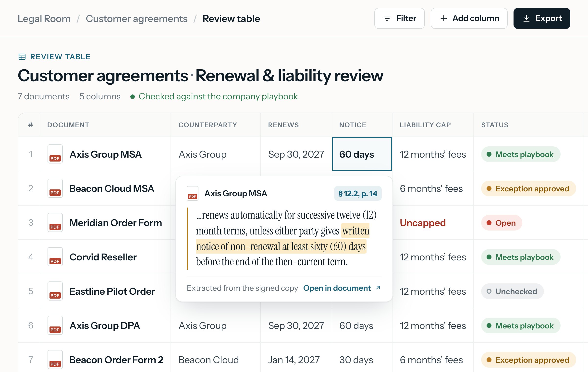Open the Corvid Reseller document name
588x372 pixels.
(103, 257)
